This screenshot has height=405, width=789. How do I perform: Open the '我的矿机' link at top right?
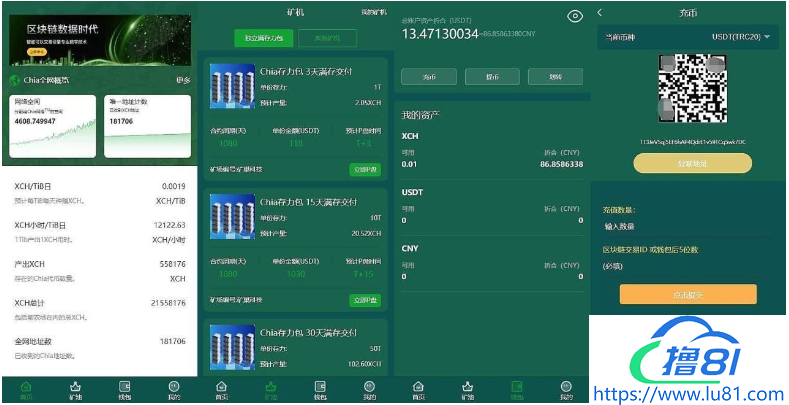pyautogui.click(x=373, y=12)
